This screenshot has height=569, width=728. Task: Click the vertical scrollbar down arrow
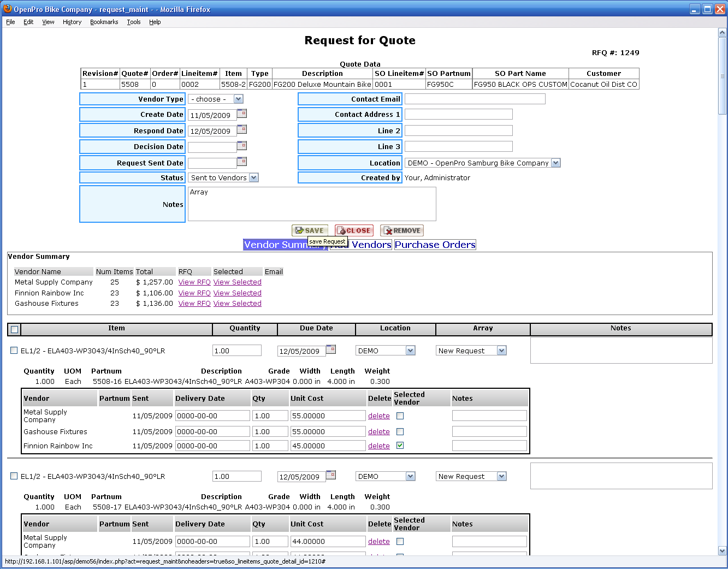coord(722,551)
